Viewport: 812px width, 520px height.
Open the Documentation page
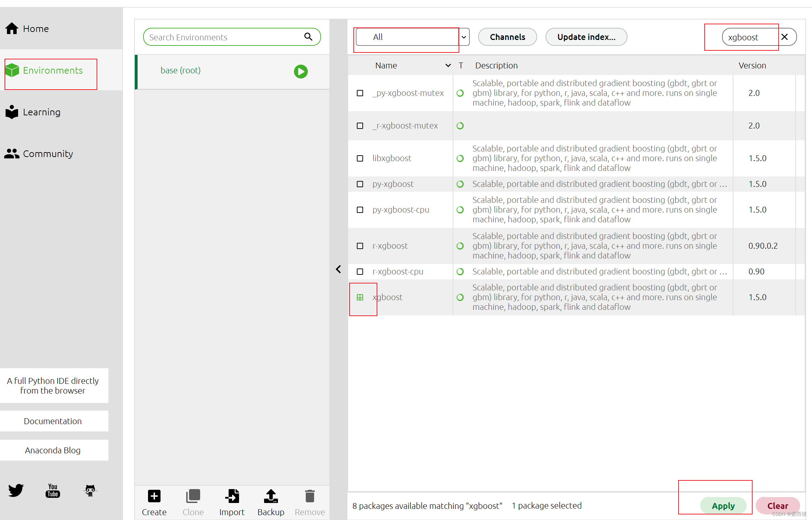[53, 421]
